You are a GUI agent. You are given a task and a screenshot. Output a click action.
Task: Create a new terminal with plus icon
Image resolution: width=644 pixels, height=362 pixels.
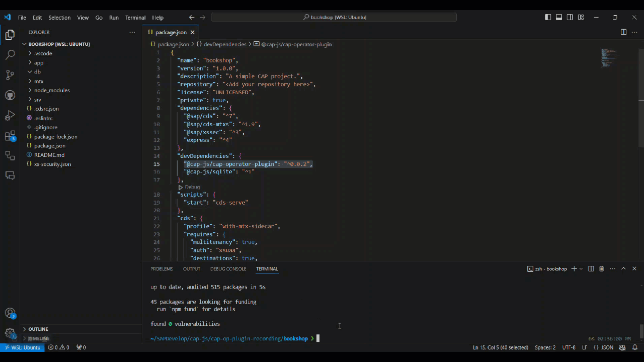pos(574,269)
